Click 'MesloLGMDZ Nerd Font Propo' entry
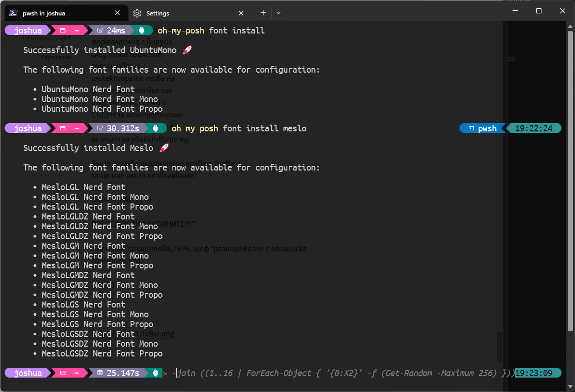This screenshot has width=575, height=392. (102, 295)
